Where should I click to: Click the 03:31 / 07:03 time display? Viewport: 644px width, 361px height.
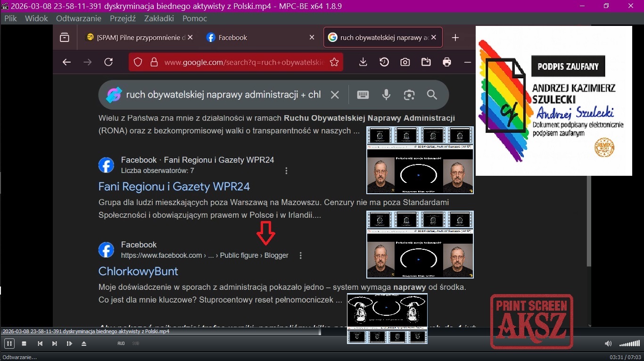(625, 357)
